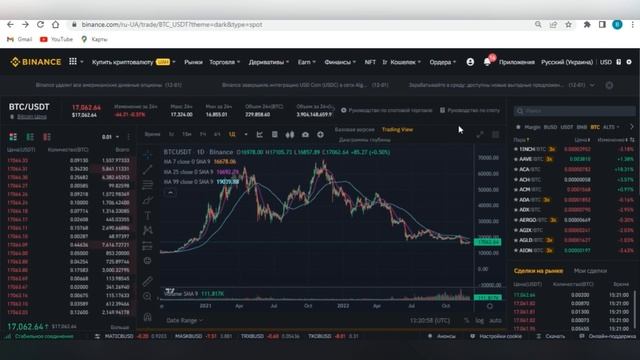This screenshot has height=360, width=640.
Task: Toggle favorite star for ADA/BTC
Action: pos(516,200)
